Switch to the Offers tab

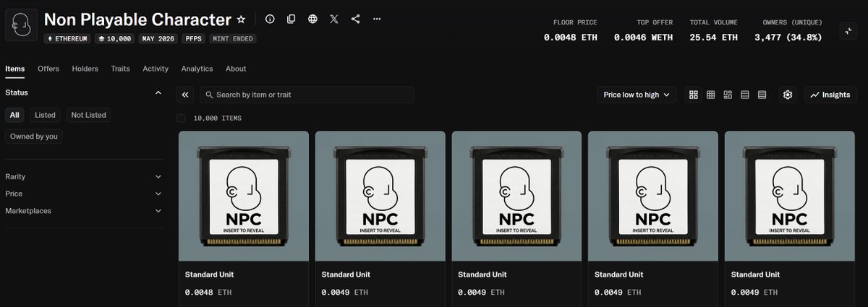coord(48,69)
